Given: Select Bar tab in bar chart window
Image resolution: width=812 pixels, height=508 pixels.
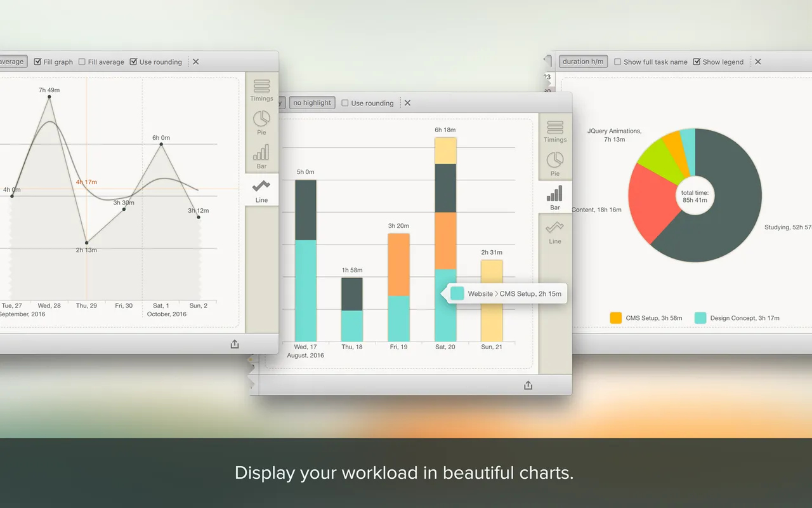Looking at the screenshot, I should point(555,197).
